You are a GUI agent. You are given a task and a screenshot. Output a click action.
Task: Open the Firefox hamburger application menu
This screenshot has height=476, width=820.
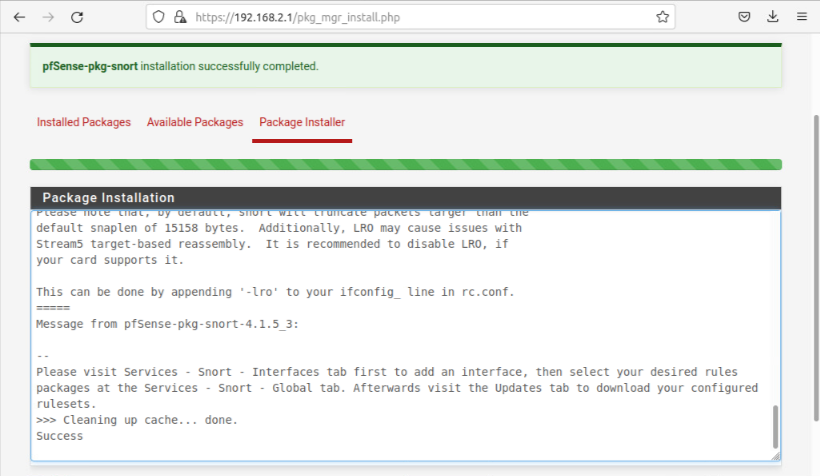801,17
